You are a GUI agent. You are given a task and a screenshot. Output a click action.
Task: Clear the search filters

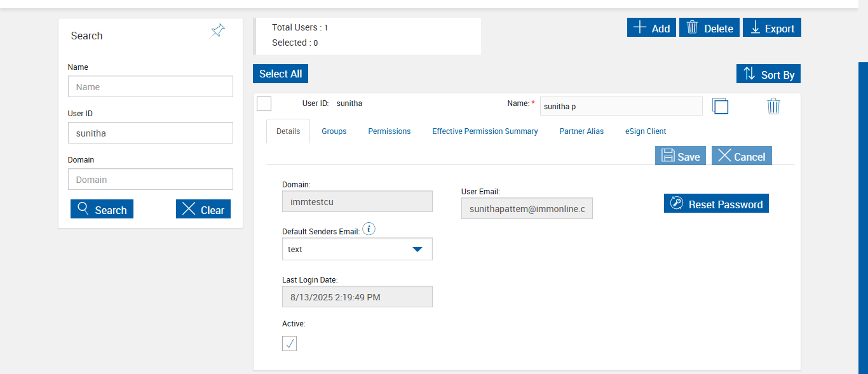203,210
